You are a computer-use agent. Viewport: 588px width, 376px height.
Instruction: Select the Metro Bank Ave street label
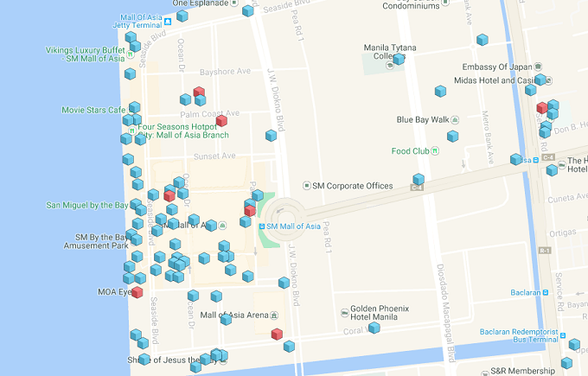click(x=488, y=137)
